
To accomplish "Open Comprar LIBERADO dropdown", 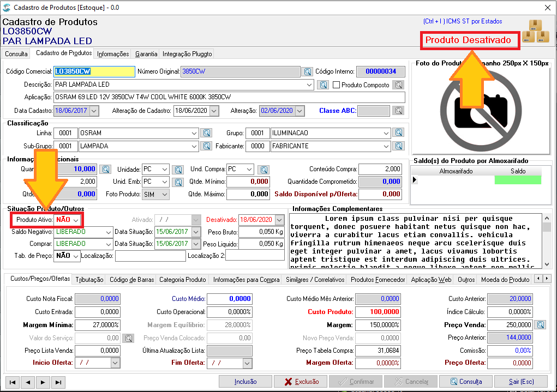I will click(108, 244).
